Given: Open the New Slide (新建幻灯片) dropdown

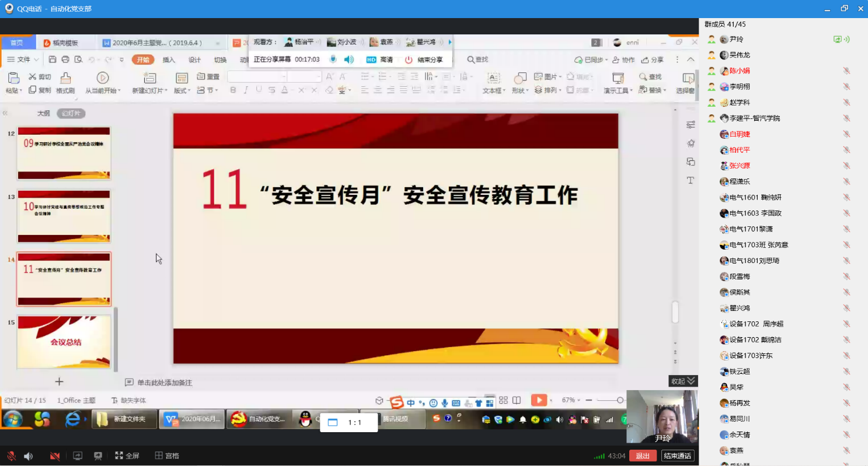Looking at the screenshot, I should (x=149, y=90).
